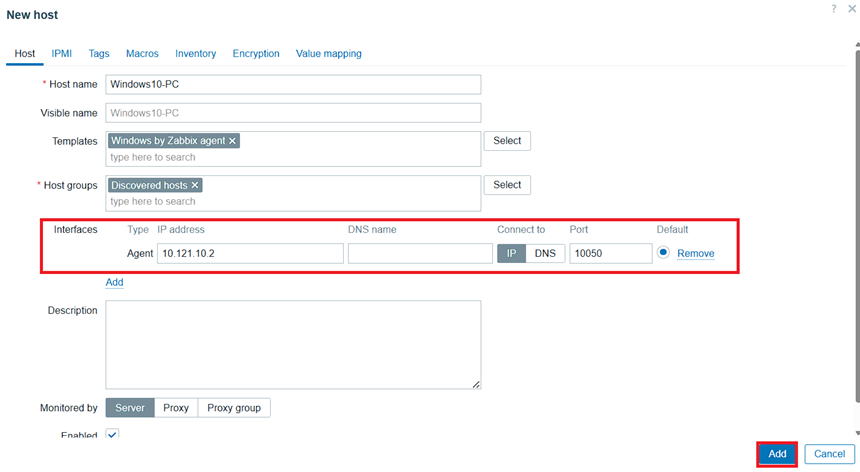Select the Default interface radio button
The height and width of the screenshot is (472, 860).
click(664, 253)
